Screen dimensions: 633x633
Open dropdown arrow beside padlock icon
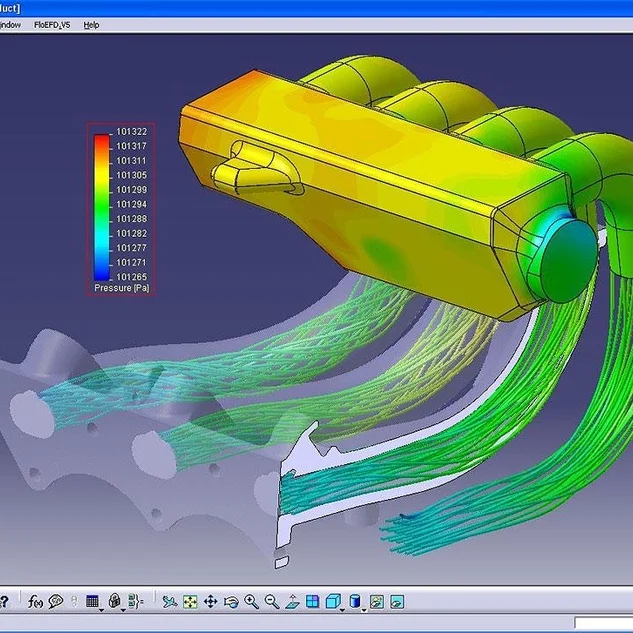[123, 610]
